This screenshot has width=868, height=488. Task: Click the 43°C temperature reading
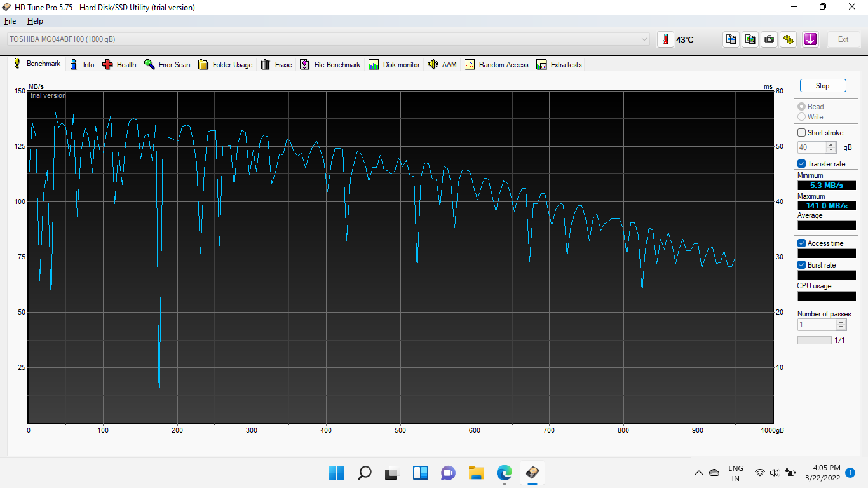(x=684, y=39)
